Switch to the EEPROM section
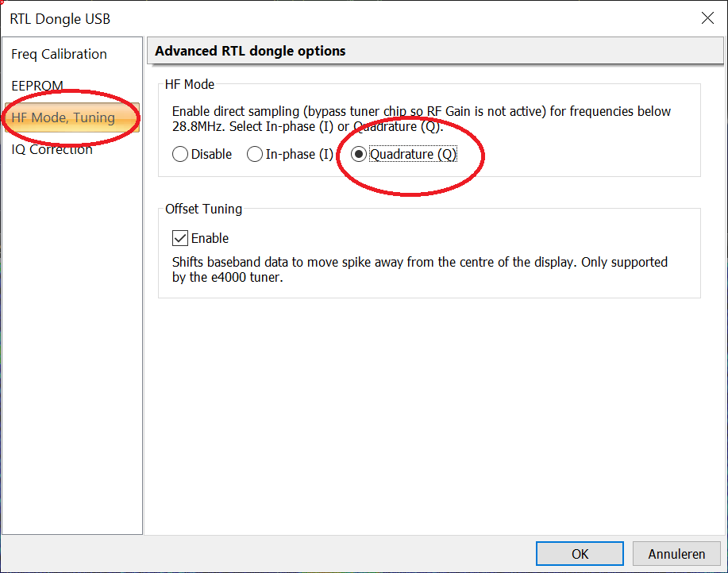The image size is (728, 573). tap(37, 86)
